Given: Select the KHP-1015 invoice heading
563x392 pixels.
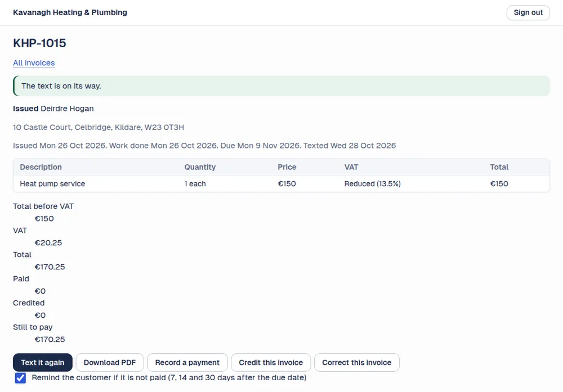Looking at the screenshot, I should click(39, 43).
